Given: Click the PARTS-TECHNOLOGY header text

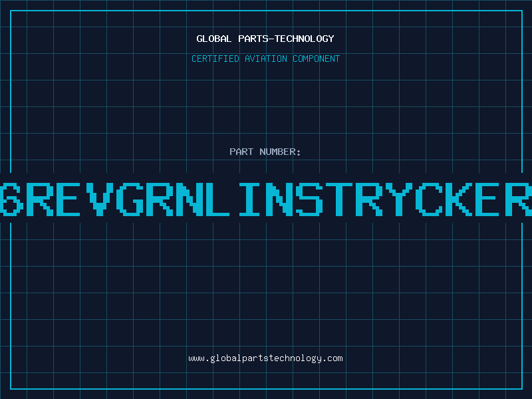Looking at the screenshot, I should click(286, 39).
